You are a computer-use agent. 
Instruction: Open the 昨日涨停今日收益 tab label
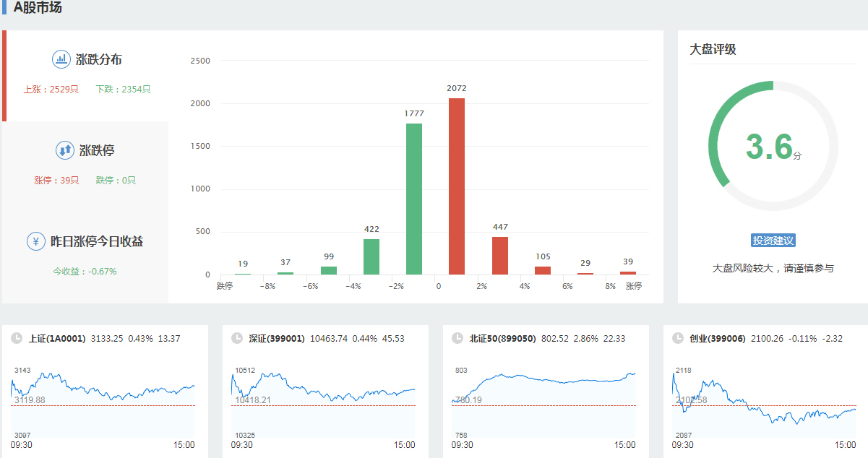point(97,241)
